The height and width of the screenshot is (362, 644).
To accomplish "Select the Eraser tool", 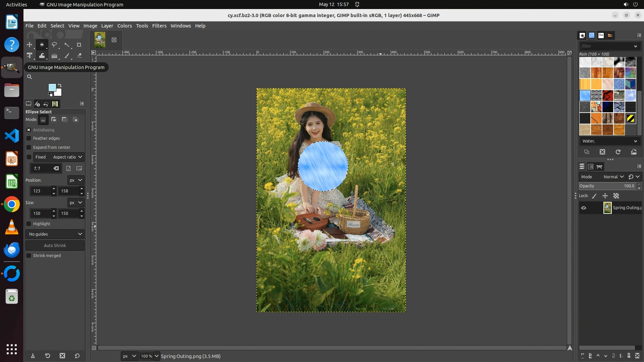I will pyautogui.click(x=79, y=56).
